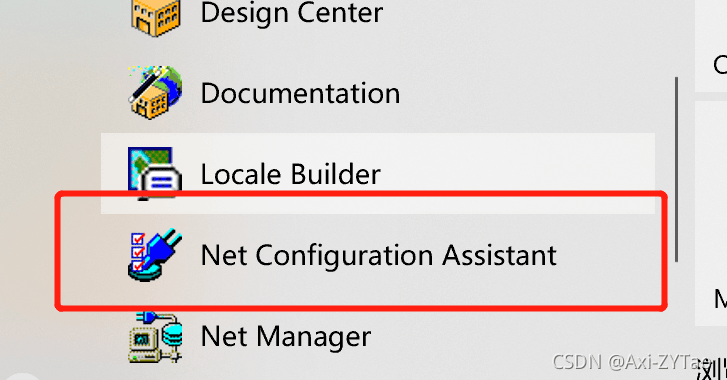Select the Locale Builder text label
The image size is (727, 380).
290,174
